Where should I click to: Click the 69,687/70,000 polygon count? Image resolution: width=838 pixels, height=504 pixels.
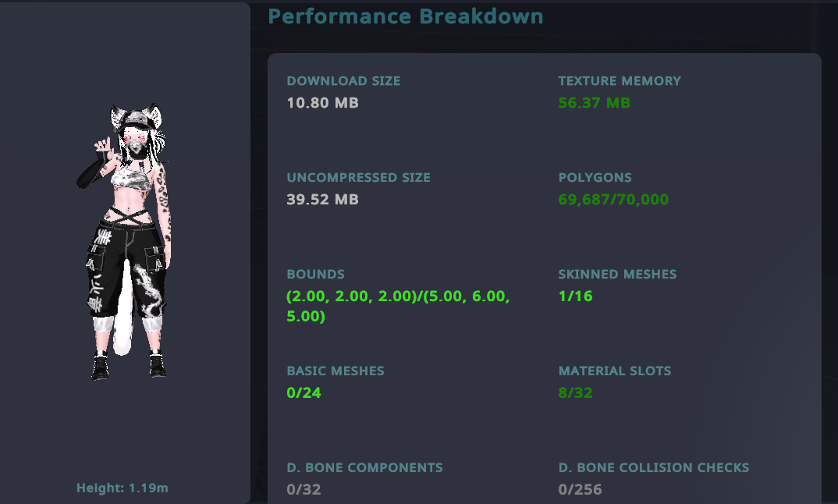[x=613, y=200]
